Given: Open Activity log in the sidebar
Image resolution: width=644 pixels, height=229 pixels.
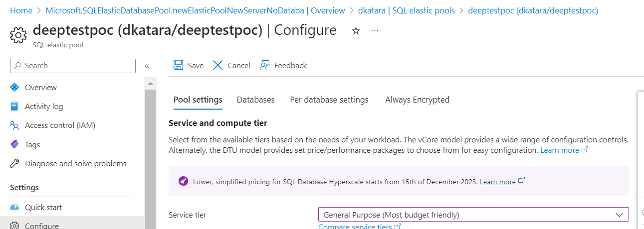Looking at the screenshot, I should (44, 106).
